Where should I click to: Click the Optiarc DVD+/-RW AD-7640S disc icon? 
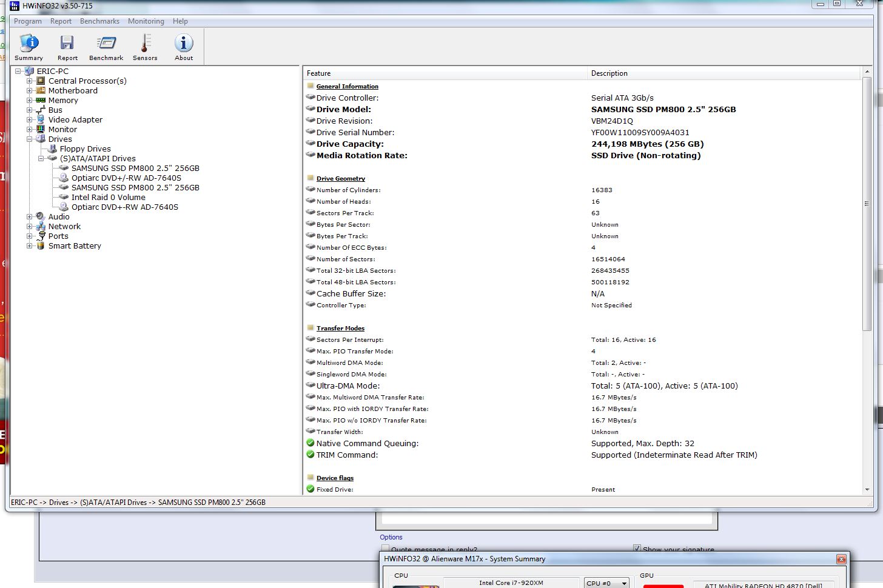point(64,178)
